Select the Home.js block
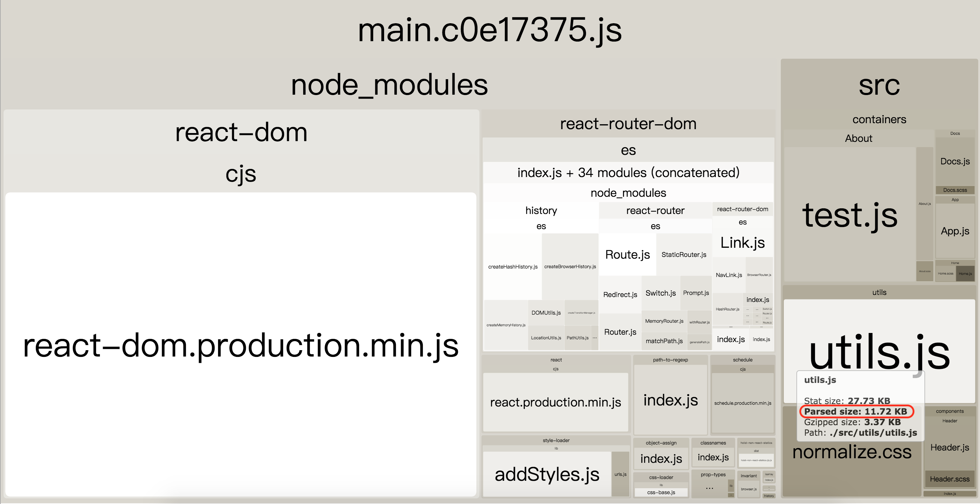This screenshot has width=980, height=504. pos(965,274)
